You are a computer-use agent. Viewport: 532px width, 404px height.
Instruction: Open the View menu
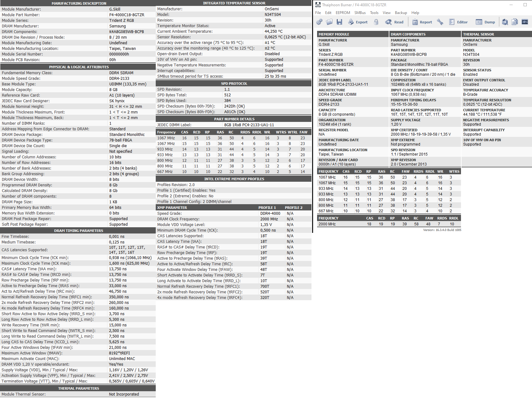[387, 13]
